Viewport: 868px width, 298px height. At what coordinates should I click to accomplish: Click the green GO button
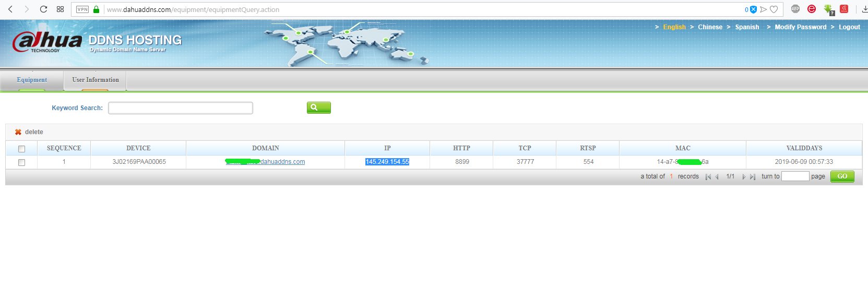(x=842, y=176)
